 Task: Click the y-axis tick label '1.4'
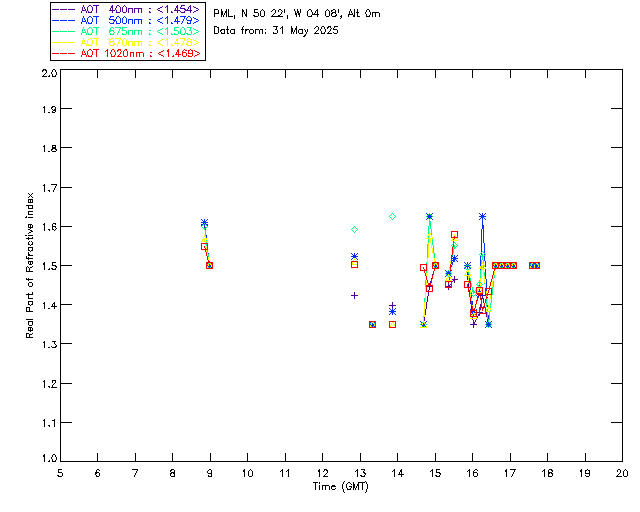pos(49,305)
